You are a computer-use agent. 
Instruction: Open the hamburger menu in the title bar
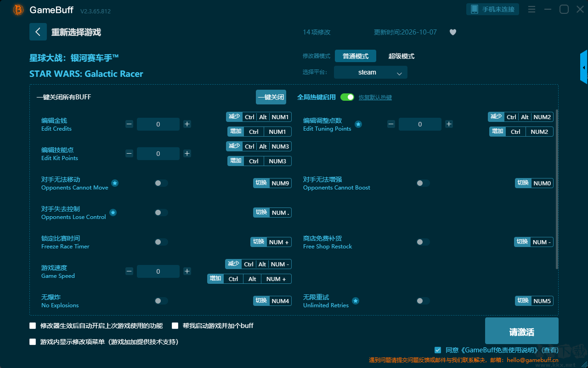[x=531, y=9]
